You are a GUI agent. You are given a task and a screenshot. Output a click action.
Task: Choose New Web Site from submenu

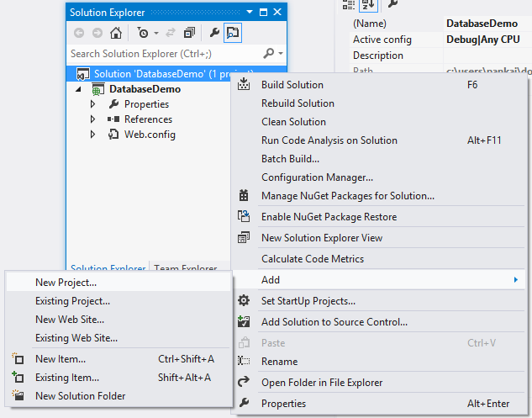[x=119, y=320]
